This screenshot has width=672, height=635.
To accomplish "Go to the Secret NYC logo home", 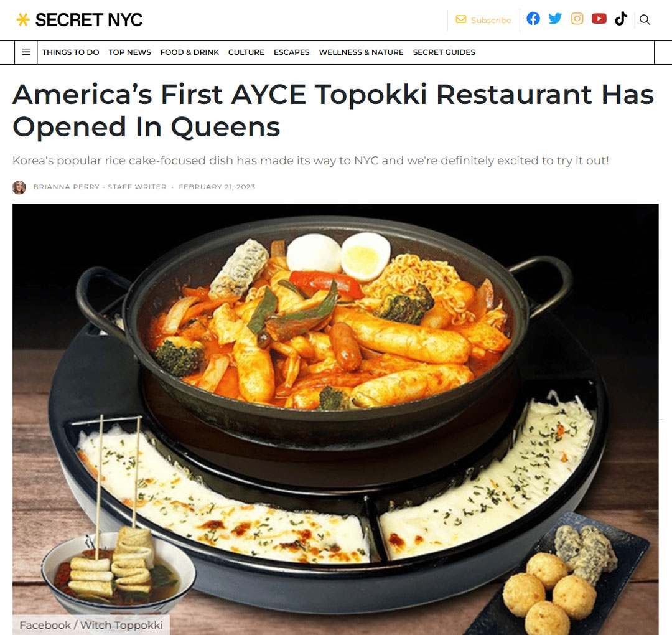I will (x=79, y=20).
